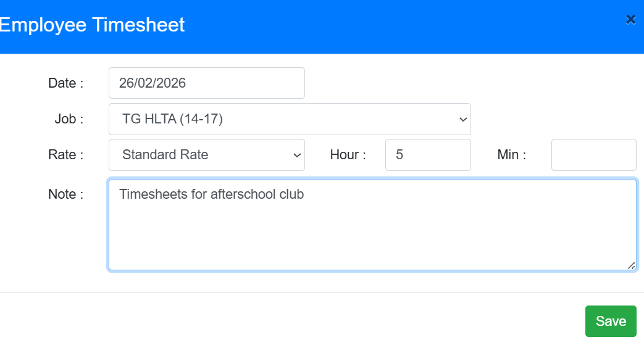Screen dimensions: 644x345
Task: Click the "Job :" label
Action: click(x=69, y=119)
